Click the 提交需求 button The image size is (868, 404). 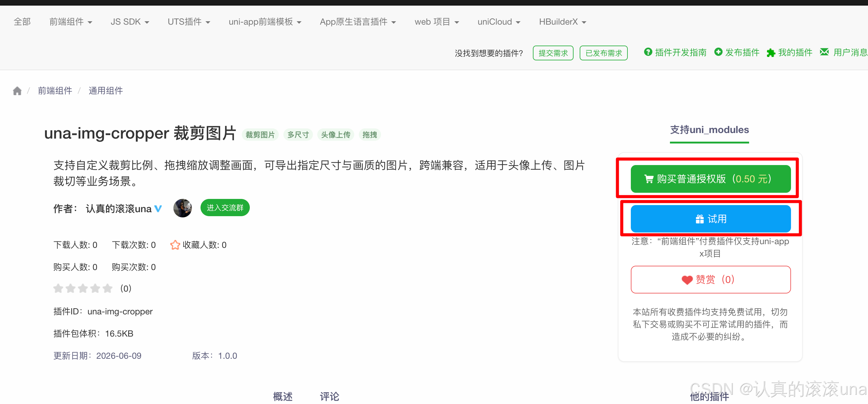pos(553,53)
